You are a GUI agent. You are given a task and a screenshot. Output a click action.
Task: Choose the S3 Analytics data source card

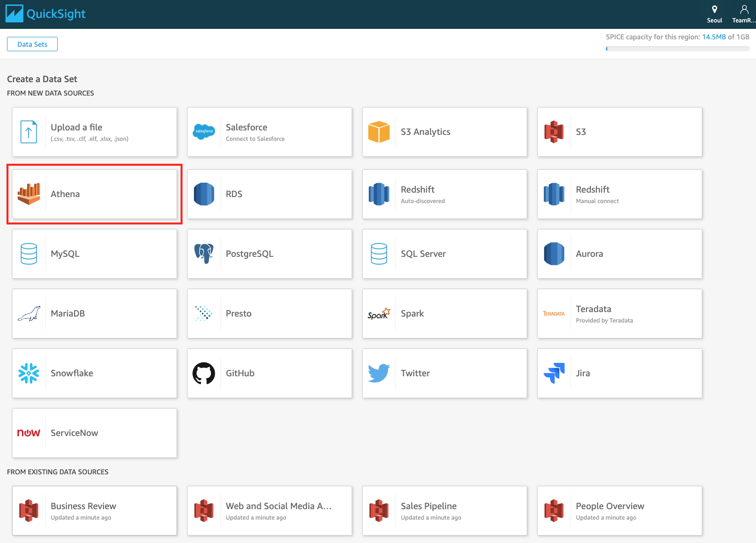pos(444,132)
